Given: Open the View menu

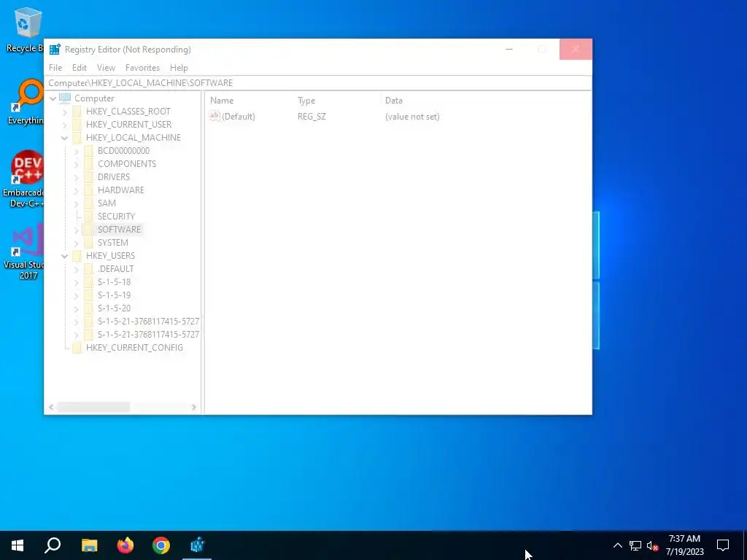Looking at the screenshot, I should click(x=106, y=68).
